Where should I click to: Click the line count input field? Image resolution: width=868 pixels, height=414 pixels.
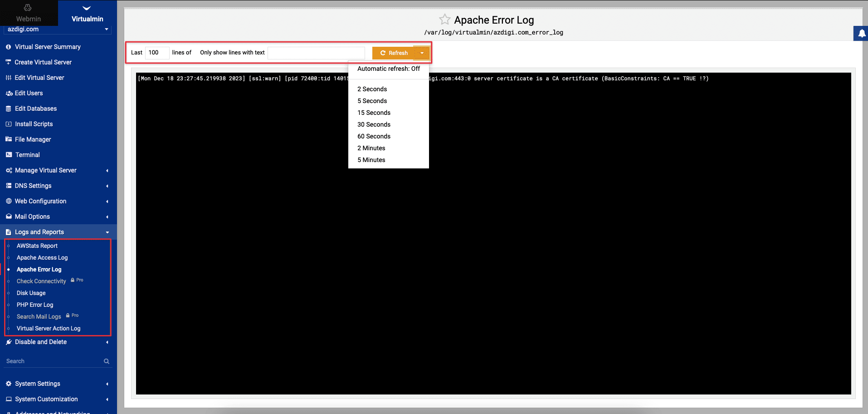point(157,53)
